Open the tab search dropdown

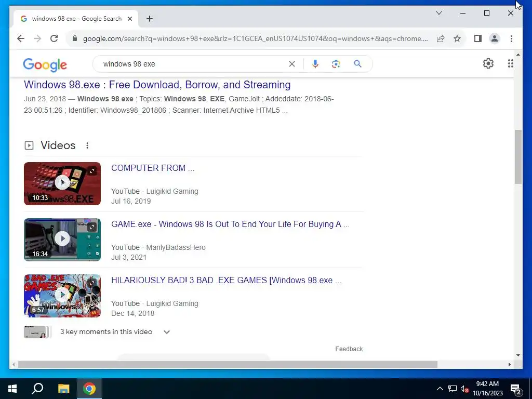438,13
